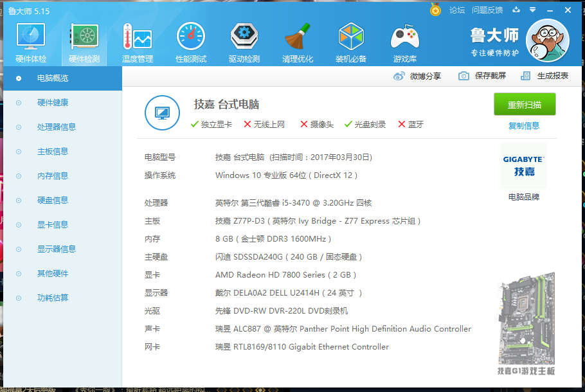Click the 先锋 DVD-RW DVR-220L value

click(282, 311)
